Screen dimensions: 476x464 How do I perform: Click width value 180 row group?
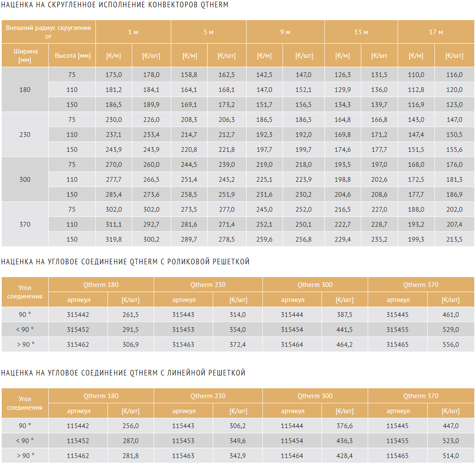(25, 89)
